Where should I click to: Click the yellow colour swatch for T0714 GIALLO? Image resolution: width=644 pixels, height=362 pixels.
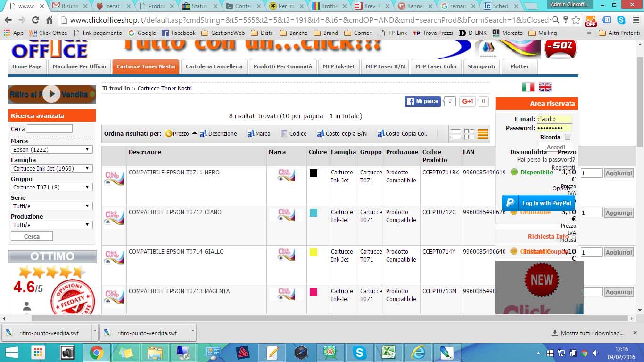point(314,252)
